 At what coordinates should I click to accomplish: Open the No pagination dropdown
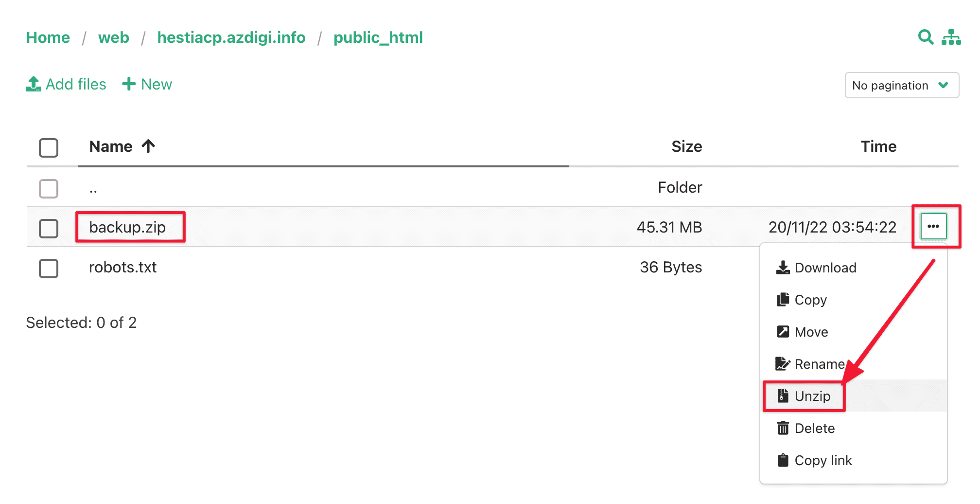(x=902, y=85)
